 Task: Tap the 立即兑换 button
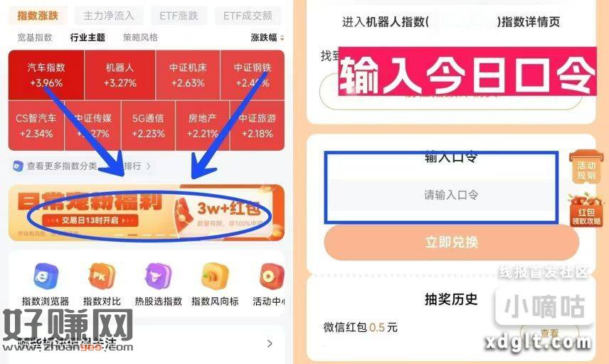coord(451,242)
